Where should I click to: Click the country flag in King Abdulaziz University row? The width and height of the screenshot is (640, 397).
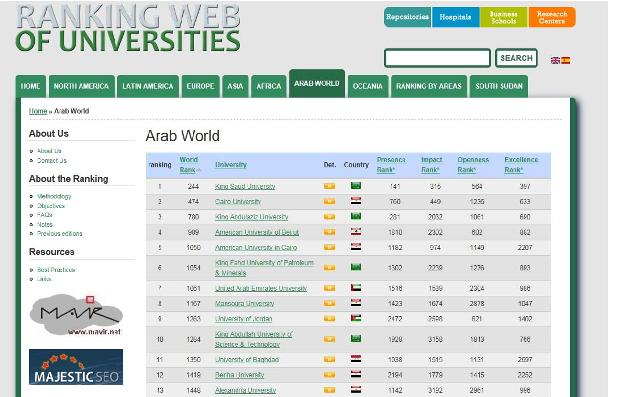coord(356,216)
